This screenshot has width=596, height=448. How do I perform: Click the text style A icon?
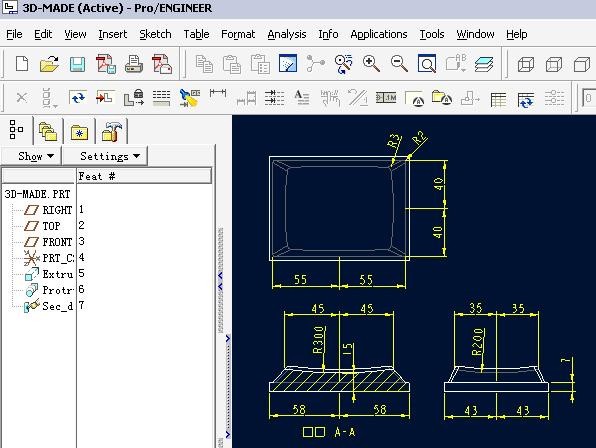302,98
